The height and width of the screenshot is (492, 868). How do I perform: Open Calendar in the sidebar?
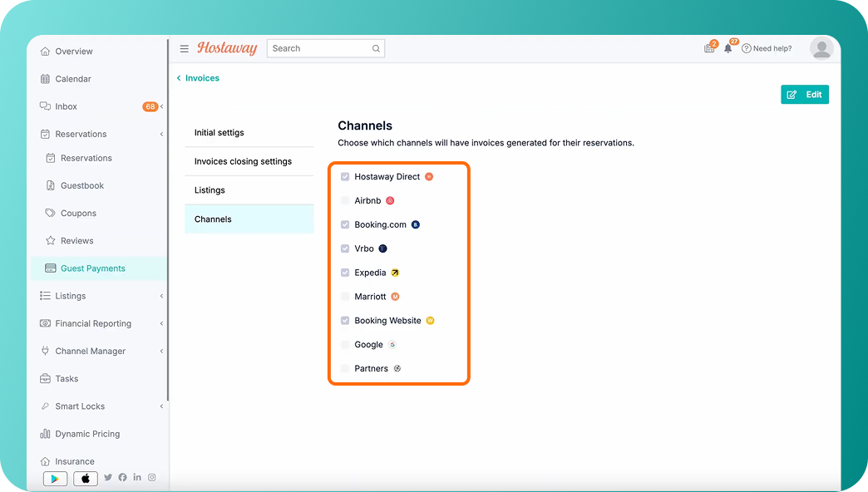click(73, 79)
